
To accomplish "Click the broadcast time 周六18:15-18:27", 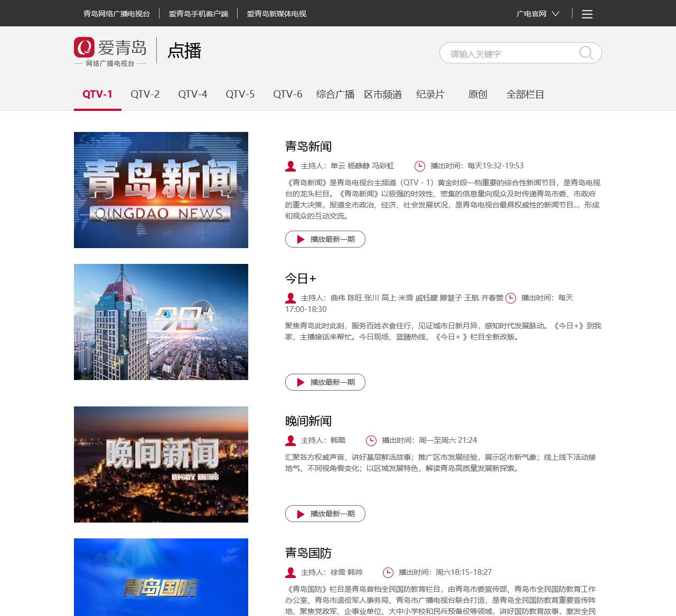I will [464, 572].
